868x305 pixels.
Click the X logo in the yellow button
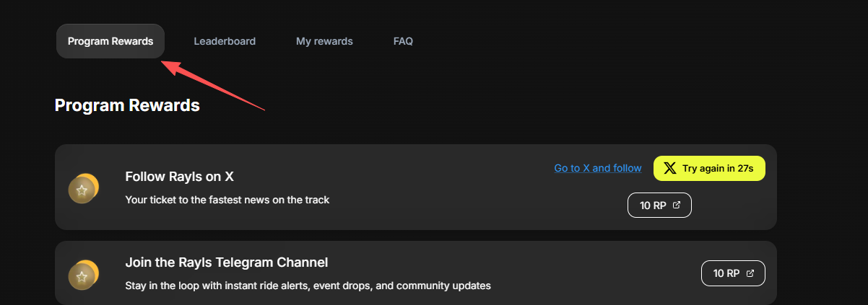pyautogui.click(x=670, y=168)
